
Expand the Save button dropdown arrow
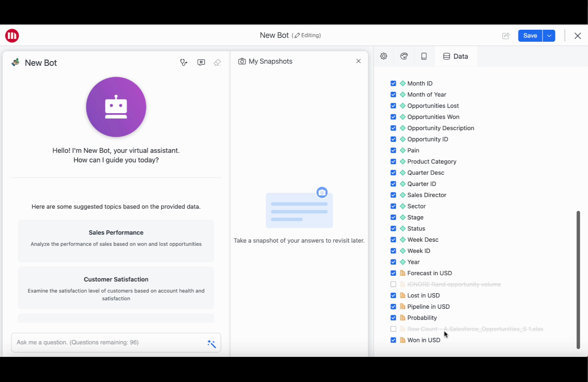[549, 36]
